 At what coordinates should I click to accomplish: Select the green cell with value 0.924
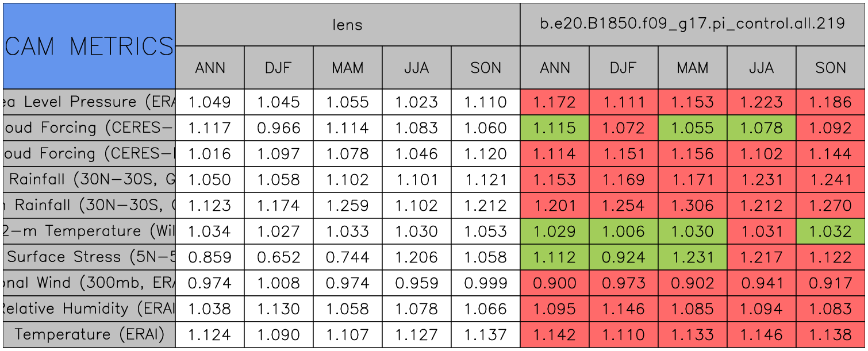coord(624,257)
